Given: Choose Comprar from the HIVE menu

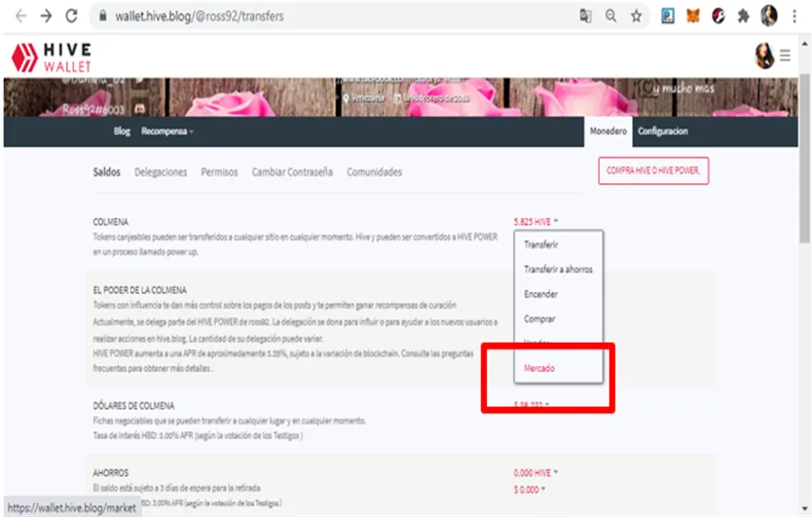Looking at the screenshot, I should (539, 319).
